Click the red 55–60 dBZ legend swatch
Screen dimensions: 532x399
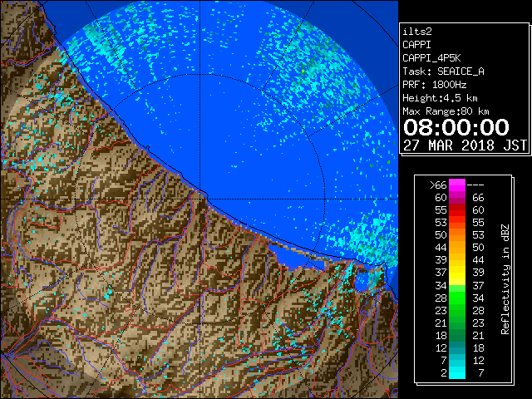click(457, 210)
